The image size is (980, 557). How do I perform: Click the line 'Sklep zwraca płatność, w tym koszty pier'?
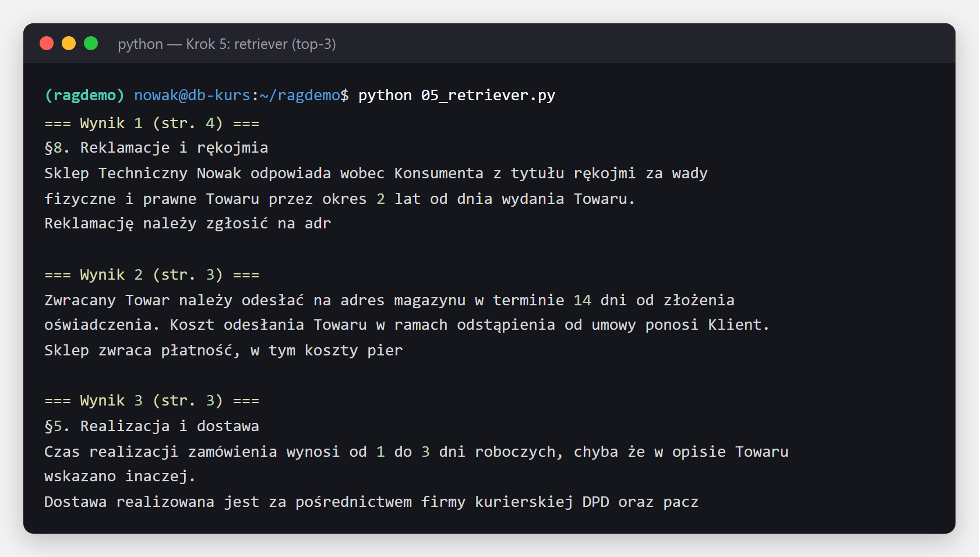tap(224, 351)
